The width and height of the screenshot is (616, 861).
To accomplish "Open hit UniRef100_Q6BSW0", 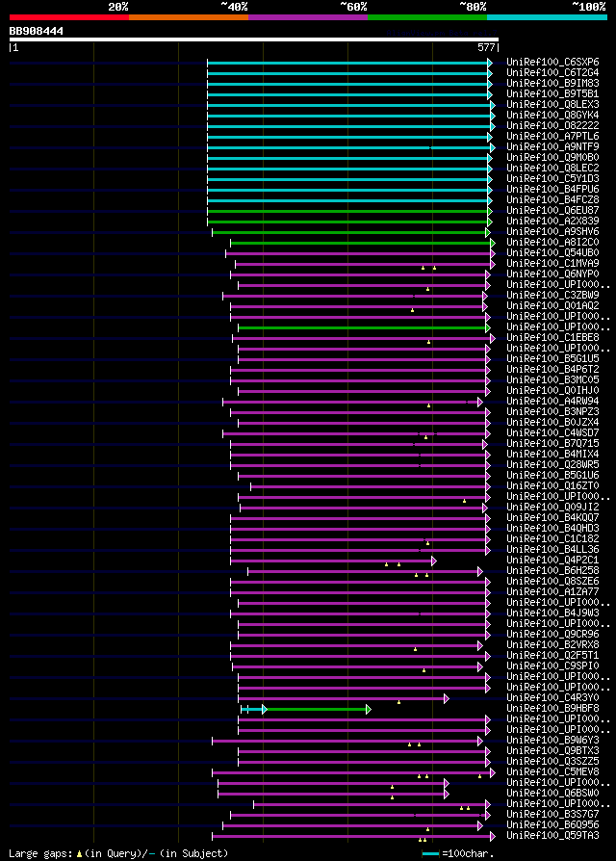I will pos(552,793).
